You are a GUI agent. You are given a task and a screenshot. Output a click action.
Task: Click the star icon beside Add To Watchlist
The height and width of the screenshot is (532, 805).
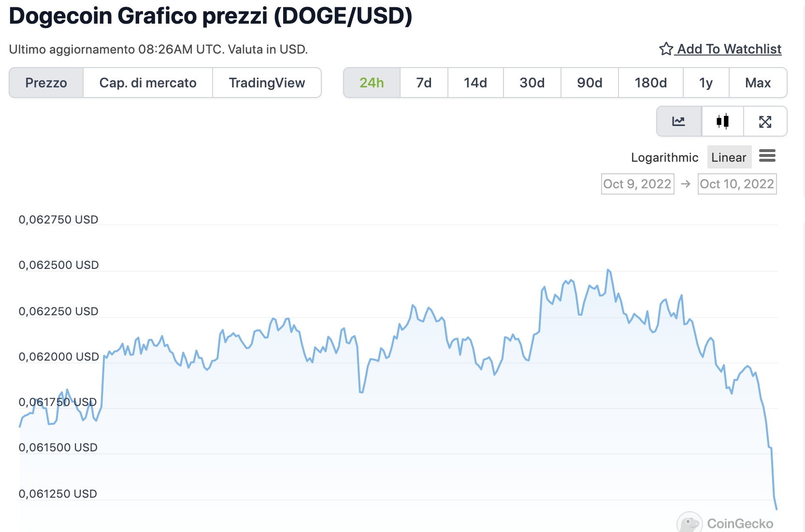666,49
